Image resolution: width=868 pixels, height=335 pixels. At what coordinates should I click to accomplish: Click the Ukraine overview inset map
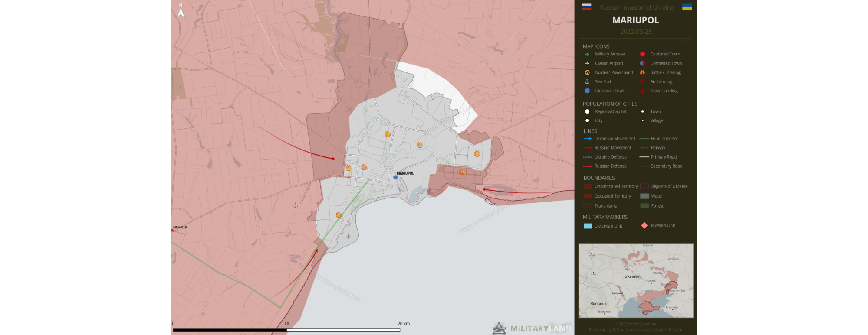point(636,280)
